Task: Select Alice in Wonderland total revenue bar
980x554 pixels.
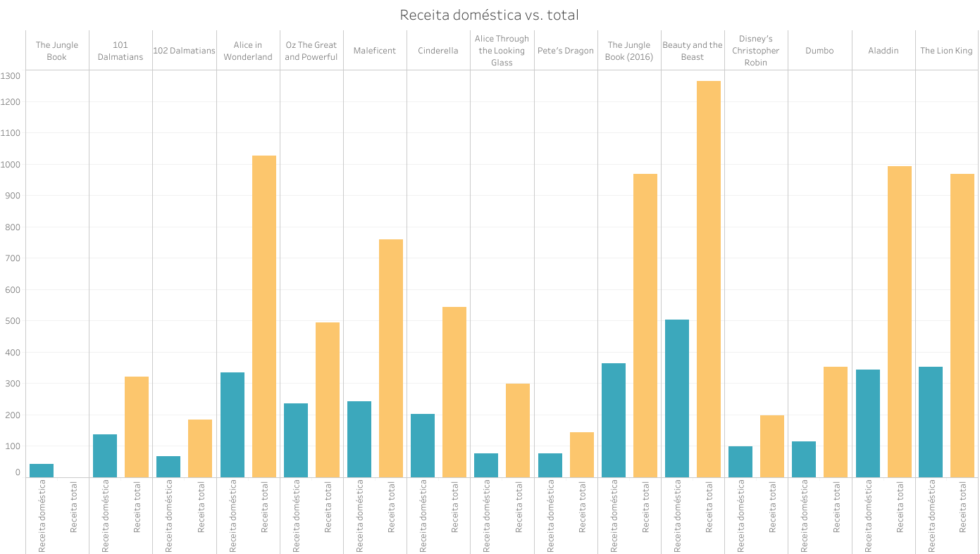Action: (264, 316)
